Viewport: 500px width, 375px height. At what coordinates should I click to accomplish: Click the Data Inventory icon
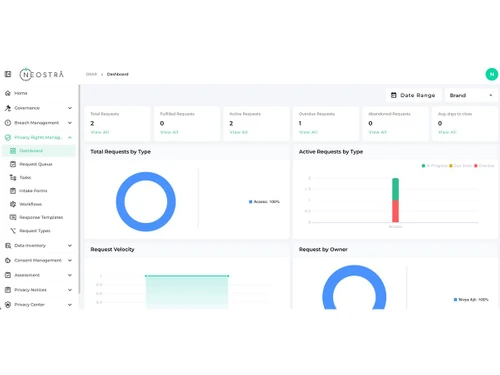click(x=8, y=246)
